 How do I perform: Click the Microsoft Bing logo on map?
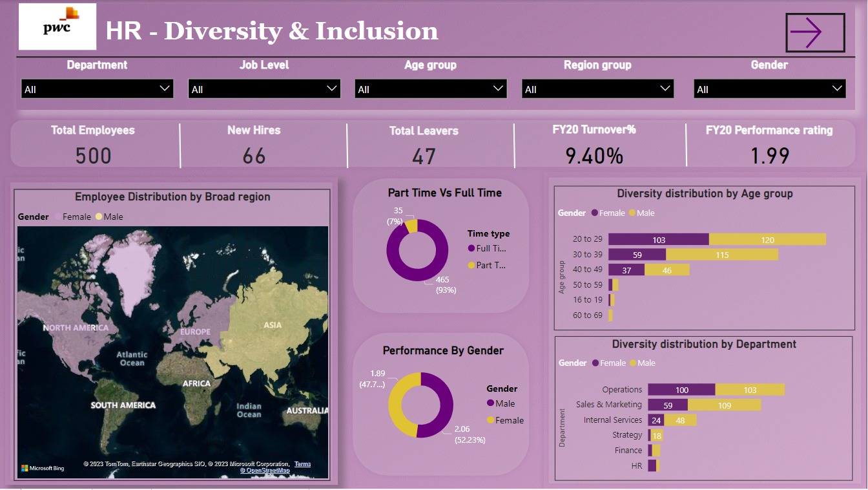pos(43,468)
